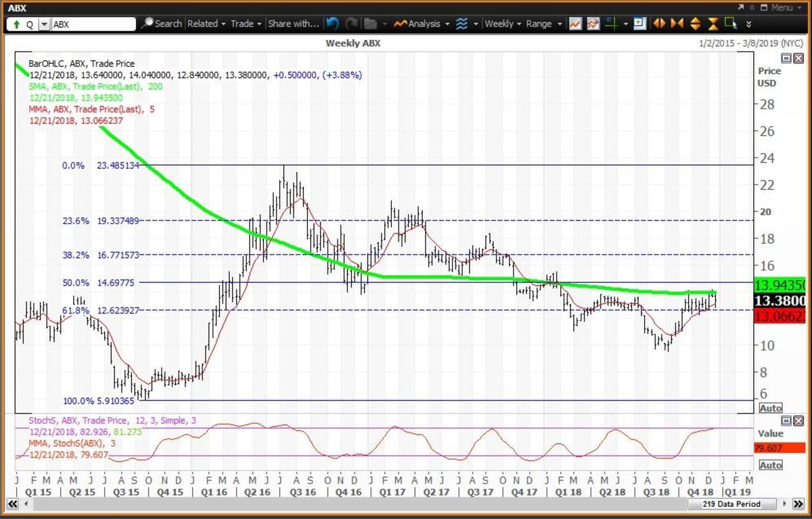The width and height of the screenshot is (812, 519).
Task: Toggle Auto scale on the price axis
Action: tap(771, 408)
